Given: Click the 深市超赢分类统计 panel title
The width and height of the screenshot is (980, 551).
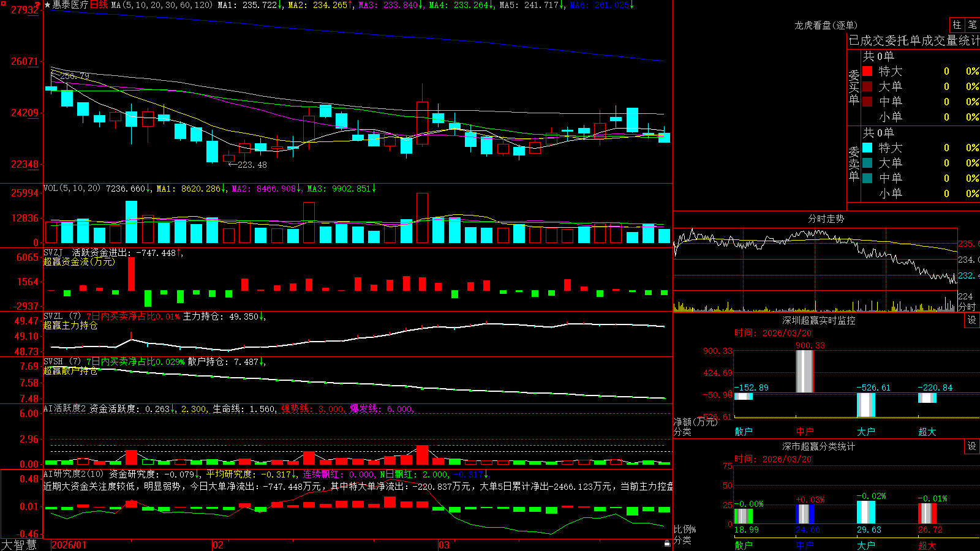Looking at the screenshot, I should tap(818, 446).
